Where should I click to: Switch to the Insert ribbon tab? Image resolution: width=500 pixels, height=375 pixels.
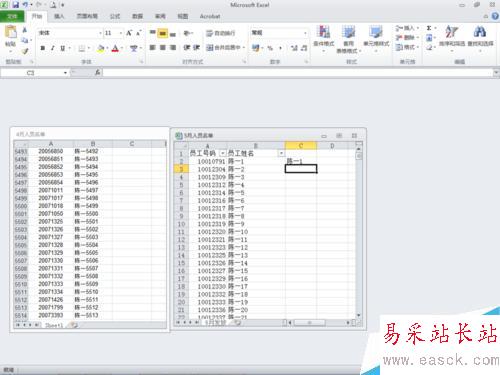(59, 16)
